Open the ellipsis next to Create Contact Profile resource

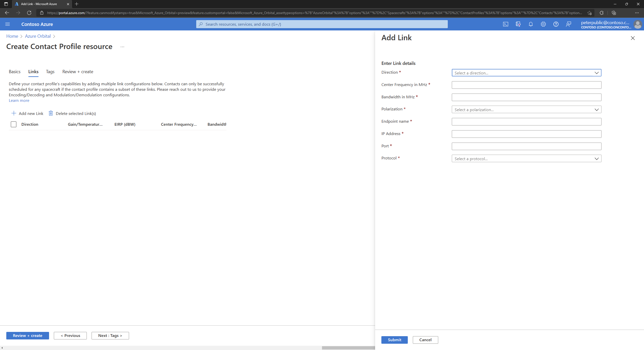pyautogui.click(x=122, y=47)
